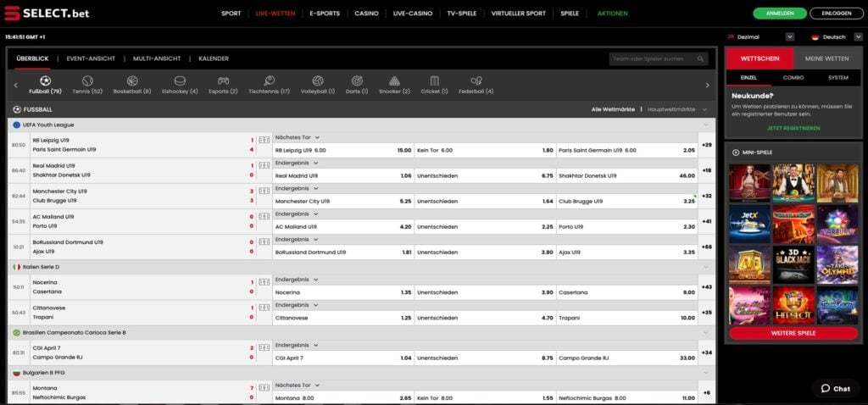Show +41 more markets for AC Mailand U19
The width and height of the screenshot is (868, 405).
[x=706, y=221]
